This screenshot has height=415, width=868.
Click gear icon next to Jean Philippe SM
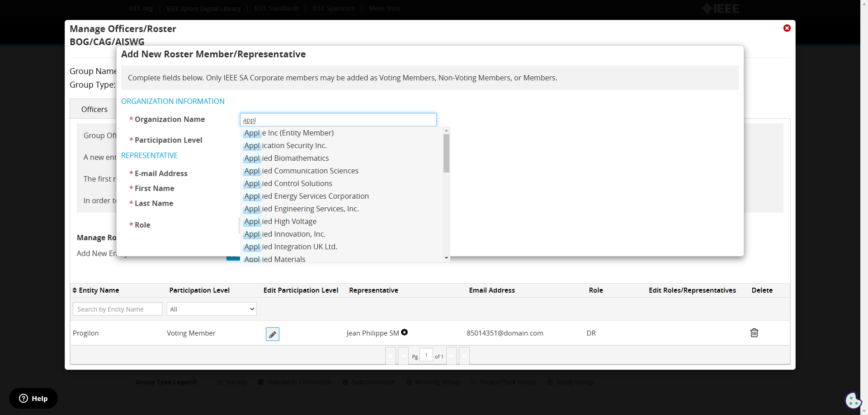point(405,332)
